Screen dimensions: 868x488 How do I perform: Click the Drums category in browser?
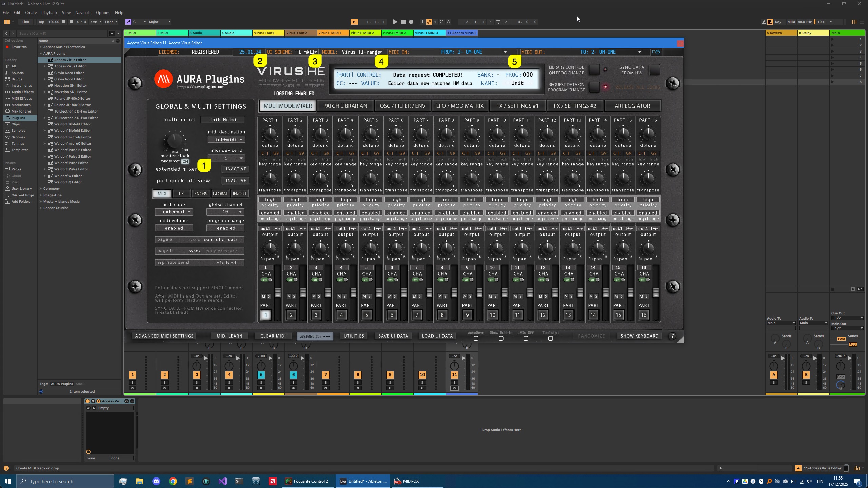[x=17, y=79]
